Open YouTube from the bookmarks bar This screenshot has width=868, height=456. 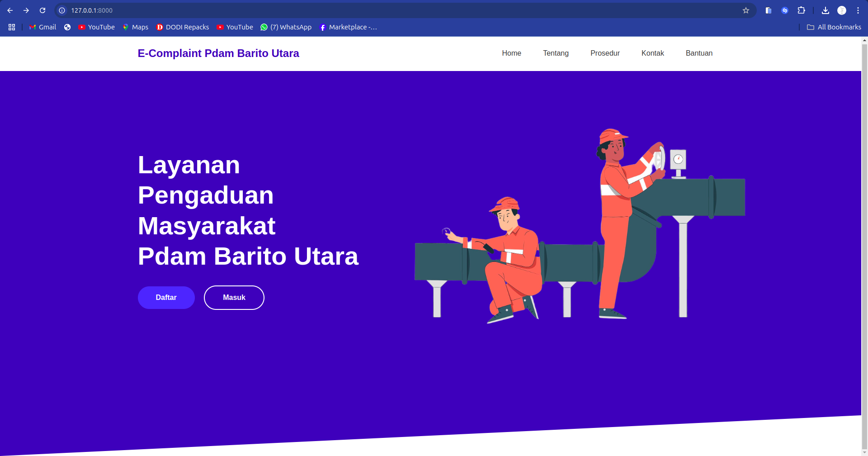[96, 27]
